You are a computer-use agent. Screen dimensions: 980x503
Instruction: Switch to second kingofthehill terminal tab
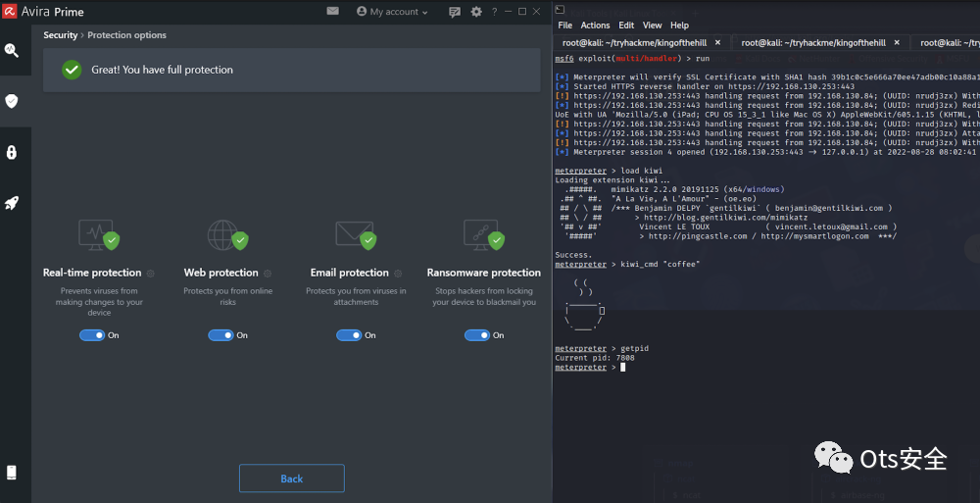813,42
